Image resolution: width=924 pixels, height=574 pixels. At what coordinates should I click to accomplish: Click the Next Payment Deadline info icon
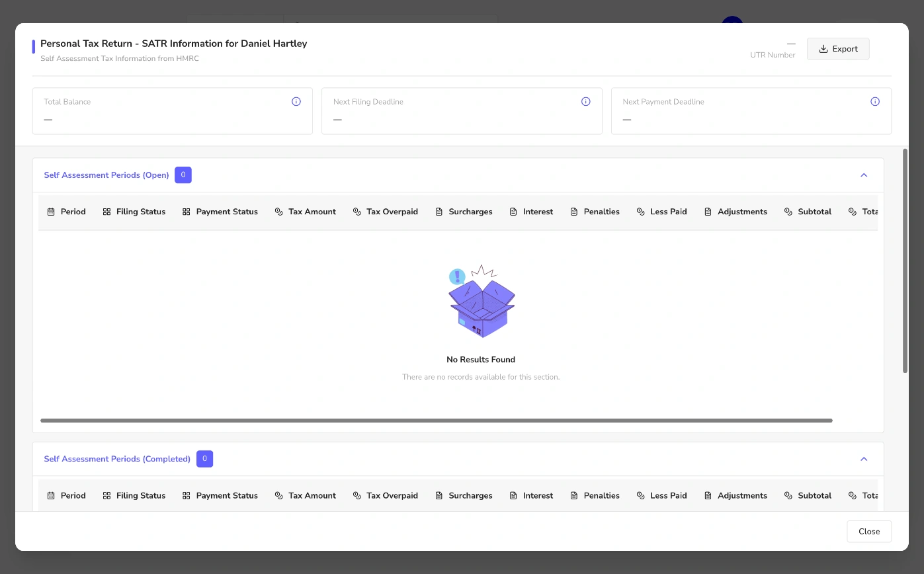coord(875,102)
